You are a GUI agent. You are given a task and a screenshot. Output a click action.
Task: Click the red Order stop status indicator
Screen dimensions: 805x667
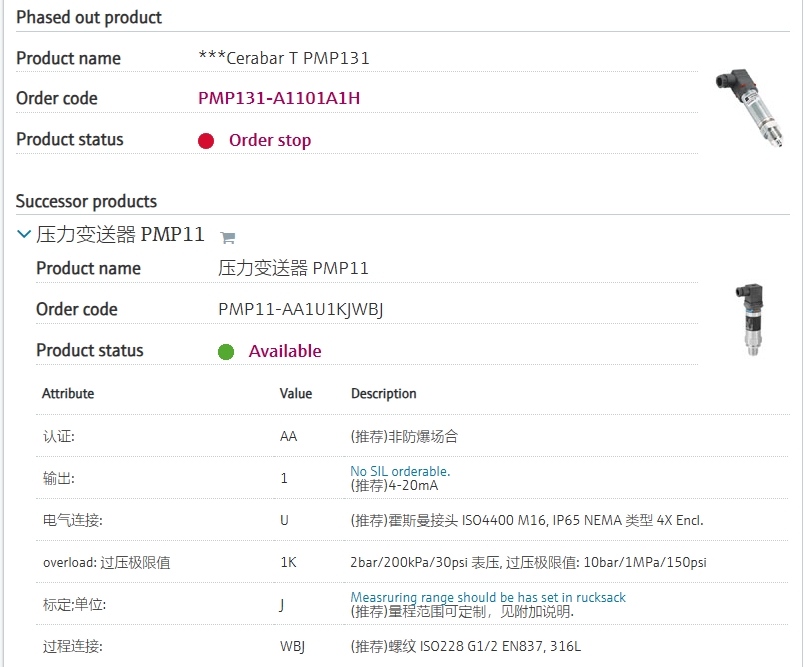[206, 141]
